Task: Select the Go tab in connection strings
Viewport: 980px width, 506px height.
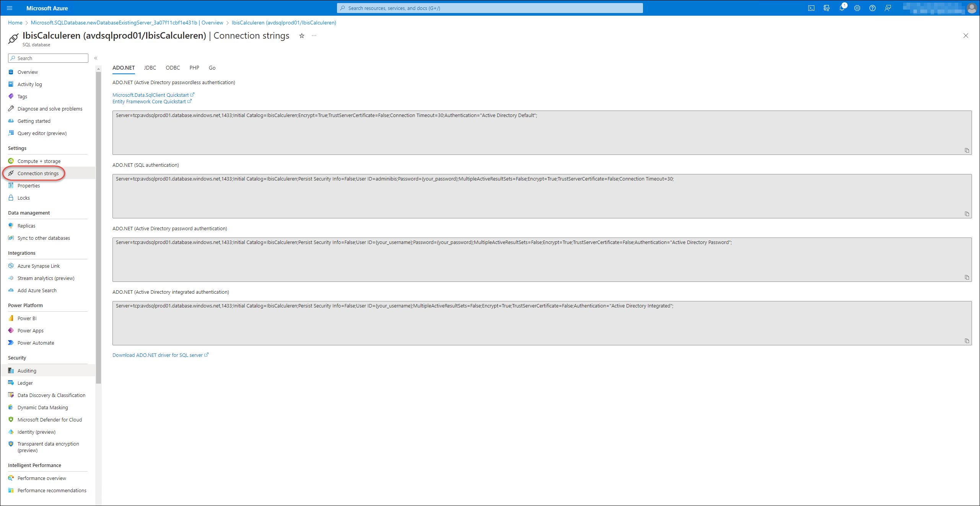Action: pyautogui.click(x=212, y=67)
